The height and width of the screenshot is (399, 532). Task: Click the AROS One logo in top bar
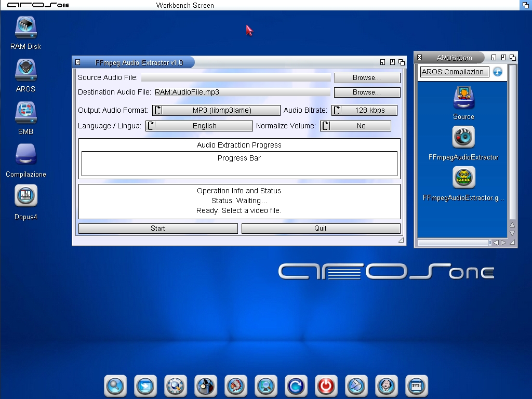(x=38, y=5)
